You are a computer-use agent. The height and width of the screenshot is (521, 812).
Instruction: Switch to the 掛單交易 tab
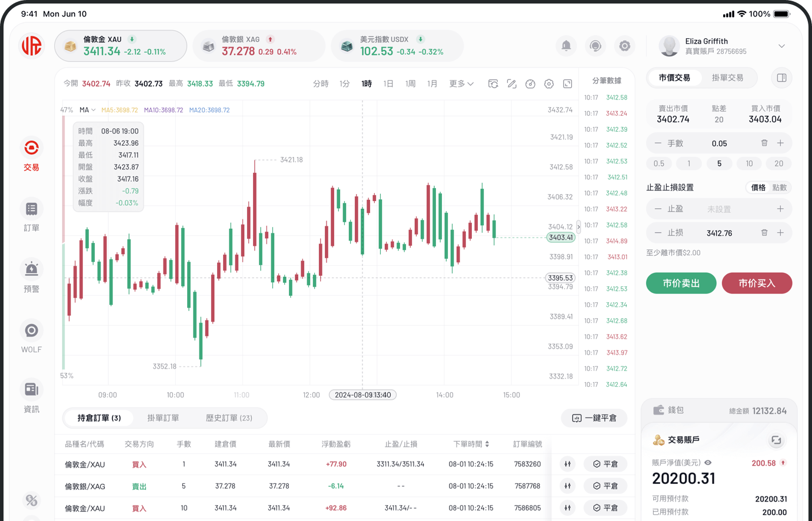coord(727,78)
